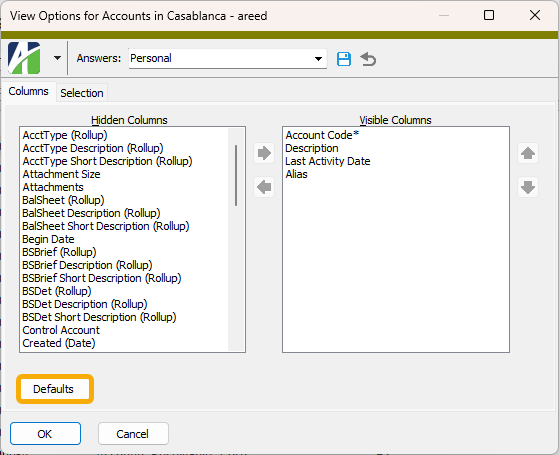The height and width of the screenshot is (455, 559).
Task: Select Alias in Visible Columns list
Action: 296,174
